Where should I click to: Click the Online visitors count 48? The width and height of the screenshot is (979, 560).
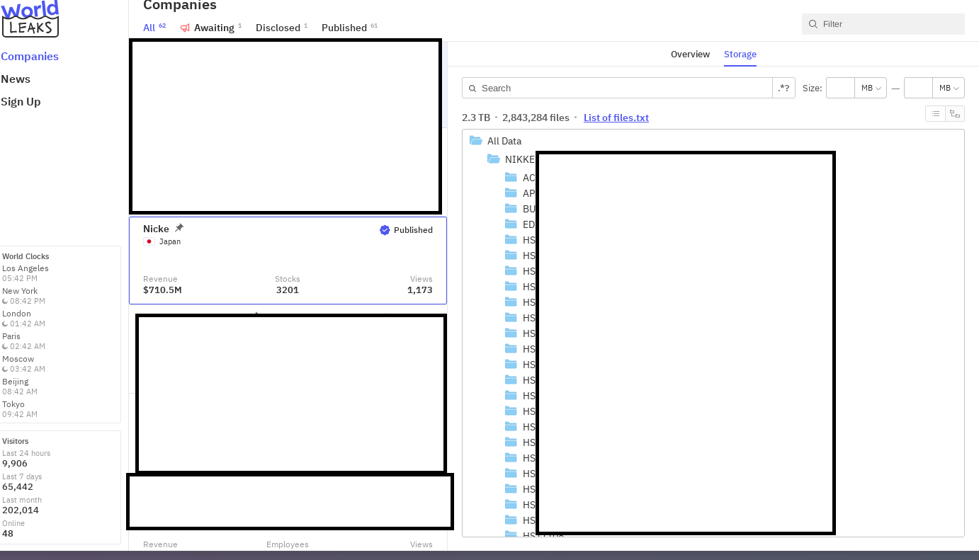pos(8,534)
